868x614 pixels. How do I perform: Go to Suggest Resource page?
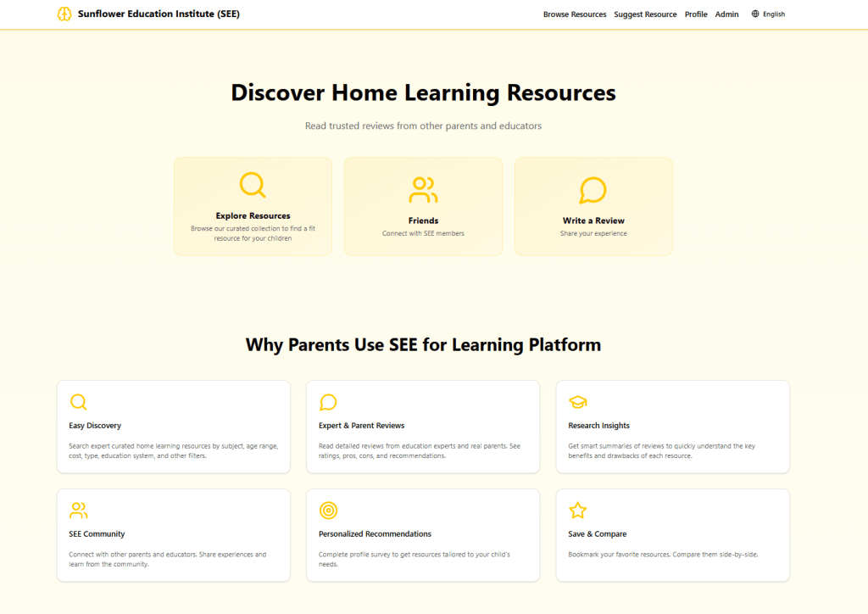(x=645, y=14)
